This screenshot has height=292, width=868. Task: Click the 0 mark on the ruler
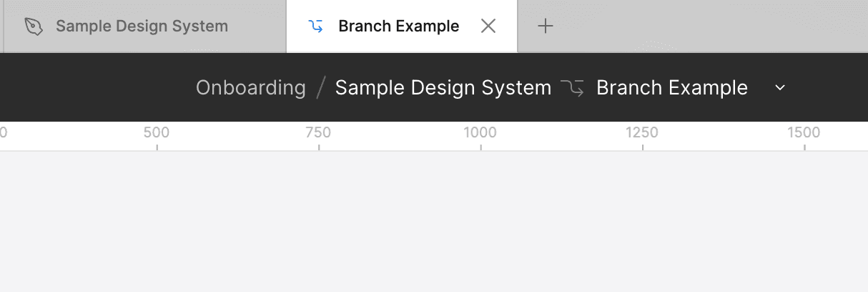3,132
